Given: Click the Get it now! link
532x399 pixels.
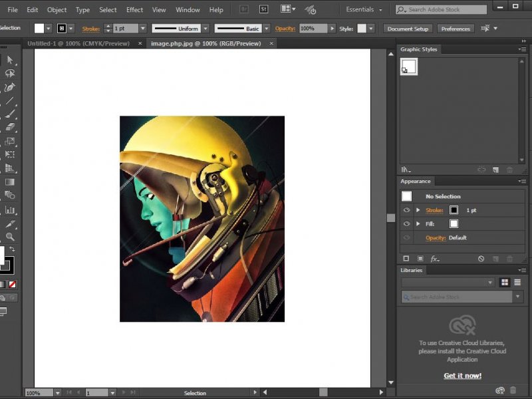Looking at the screenshot, I should (x=462, y=376).
